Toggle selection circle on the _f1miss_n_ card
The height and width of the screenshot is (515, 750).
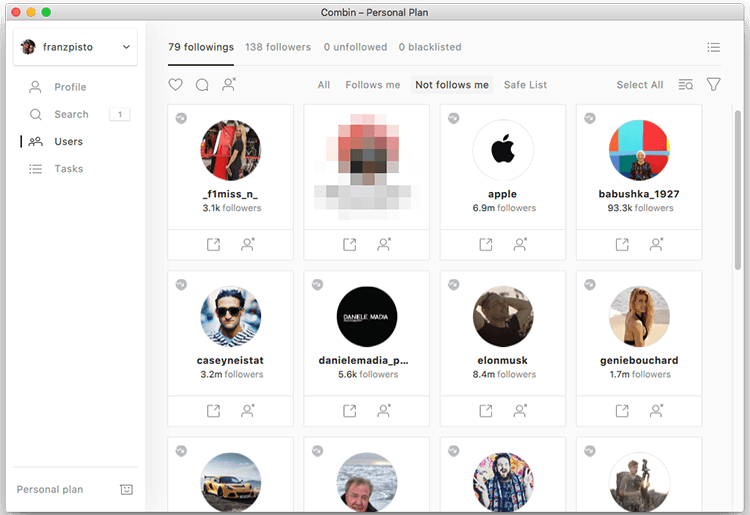coord(181,118)
